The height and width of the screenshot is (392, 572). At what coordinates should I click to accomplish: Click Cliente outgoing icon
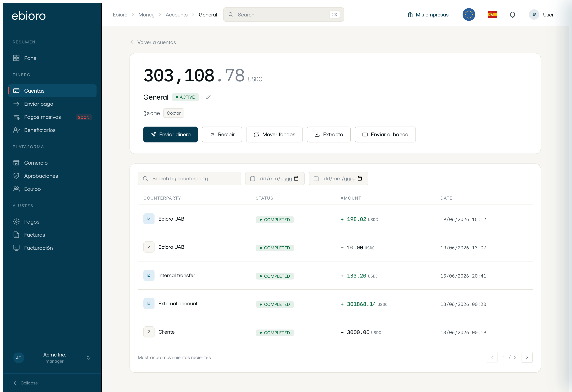(149, 332)
